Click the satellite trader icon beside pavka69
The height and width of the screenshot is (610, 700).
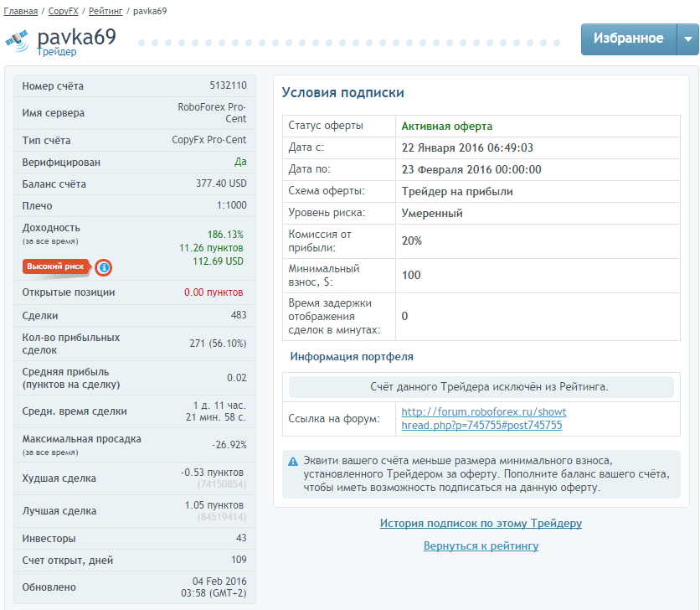coord(17,41)
